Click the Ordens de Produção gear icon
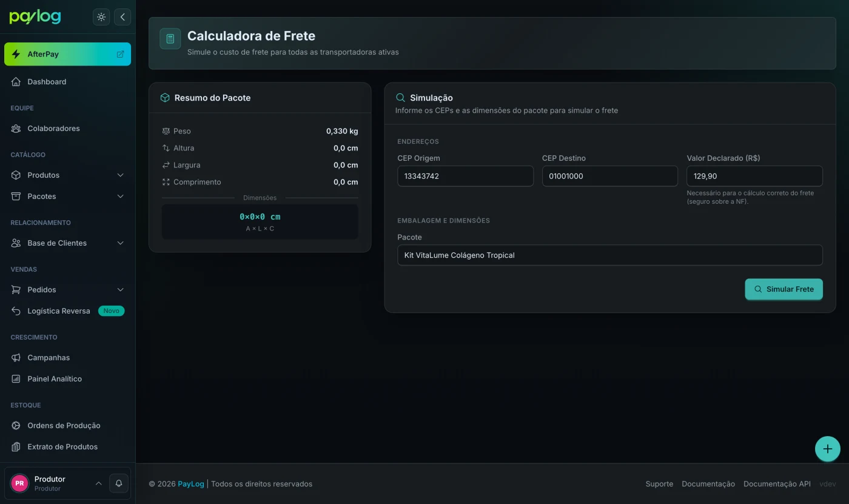The image size is (849, 504). click(x=16, y=426)
